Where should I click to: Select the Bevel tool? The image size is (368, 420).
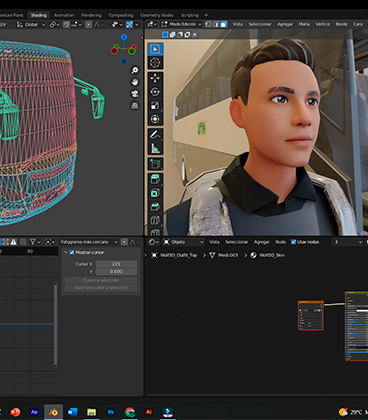(x=155, y=207)
